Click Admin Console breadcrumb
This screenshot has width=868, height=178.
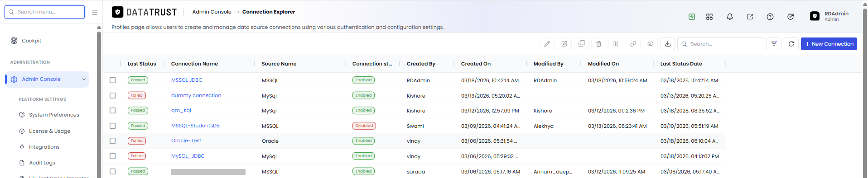[212, 12]
